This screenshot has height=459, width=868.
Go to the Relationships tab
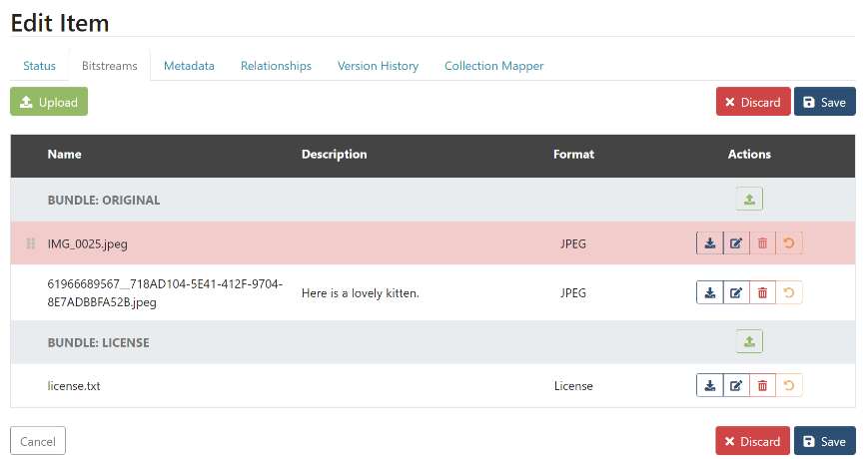(x=276, y=66)
